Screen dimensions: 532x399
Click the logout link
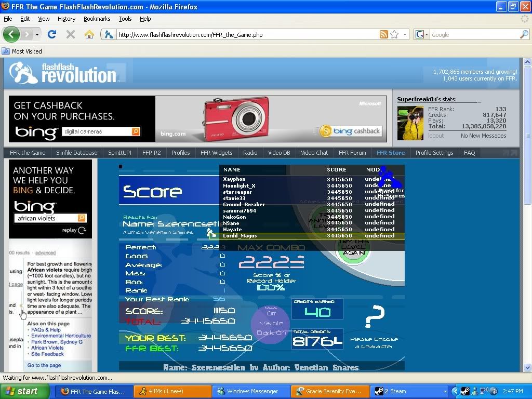pos(436,136)
